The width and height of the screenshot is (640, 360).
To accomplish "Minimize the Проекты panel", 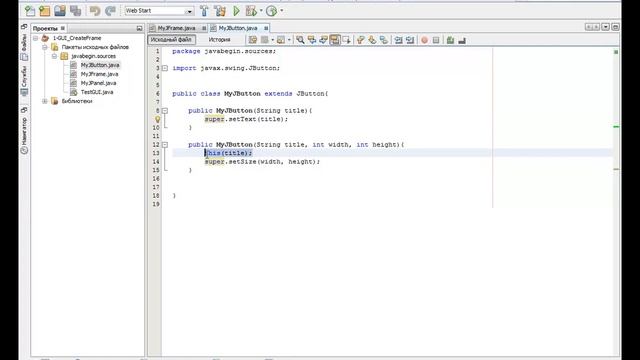I will coord(139,28).
